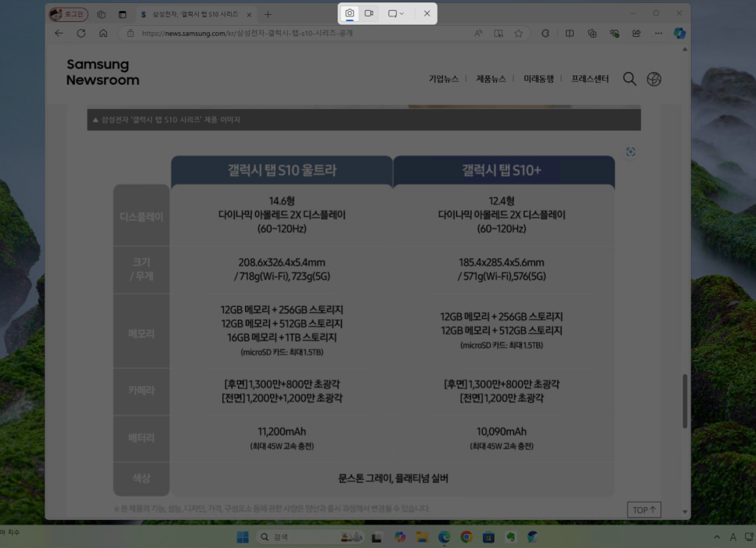Image resolution: width=756 pixels, height=548 pixels.
Task: Click the 11,200mAh battery value
Action: pyautogui.click(x=282, y=431)
